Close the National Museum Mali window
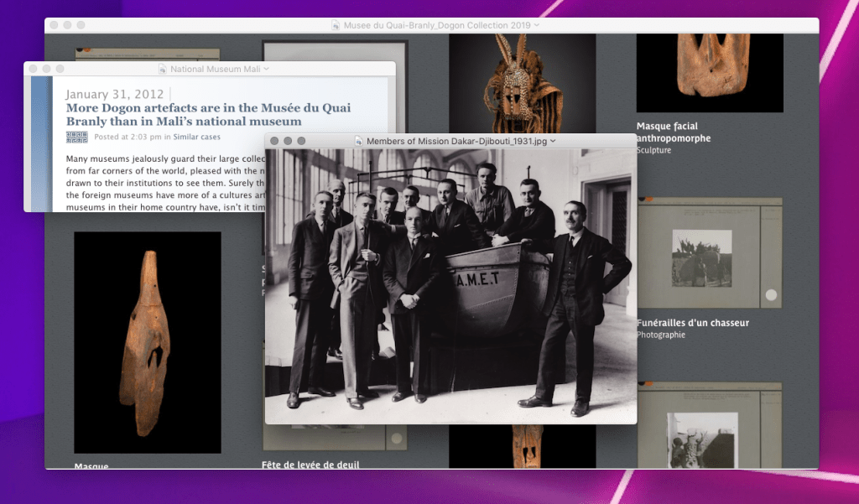Image resolution: width=859 pixels, height=504 pixels. tap(33, 69)
